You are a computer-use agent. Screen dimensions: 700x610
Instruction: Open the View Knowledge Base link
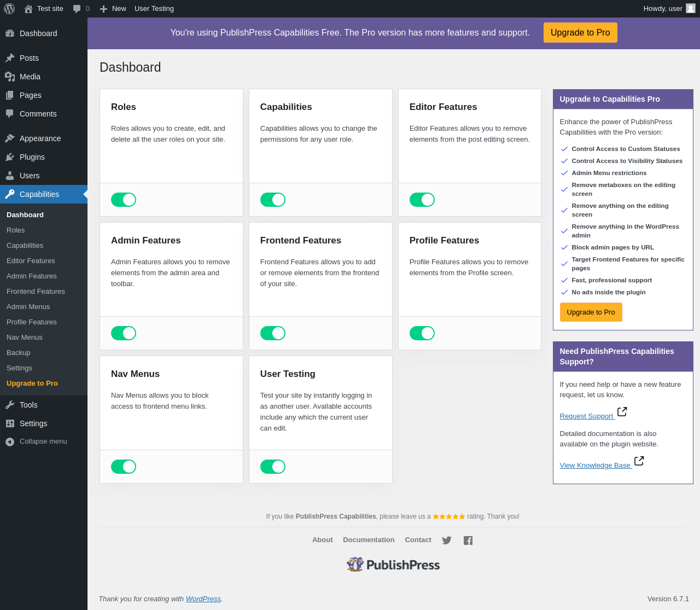point(595,466)
